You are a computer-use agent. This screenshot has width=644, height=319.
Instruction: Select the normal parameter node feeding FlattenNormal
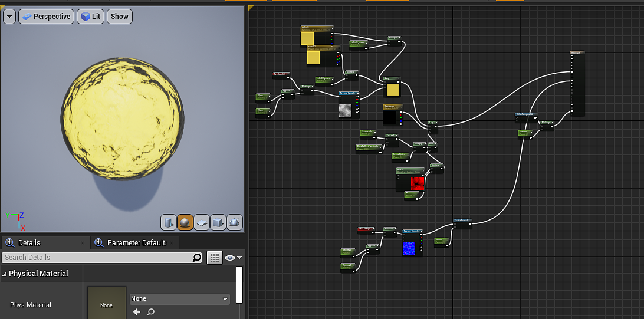pyautogui.click(x=442, y=242)
